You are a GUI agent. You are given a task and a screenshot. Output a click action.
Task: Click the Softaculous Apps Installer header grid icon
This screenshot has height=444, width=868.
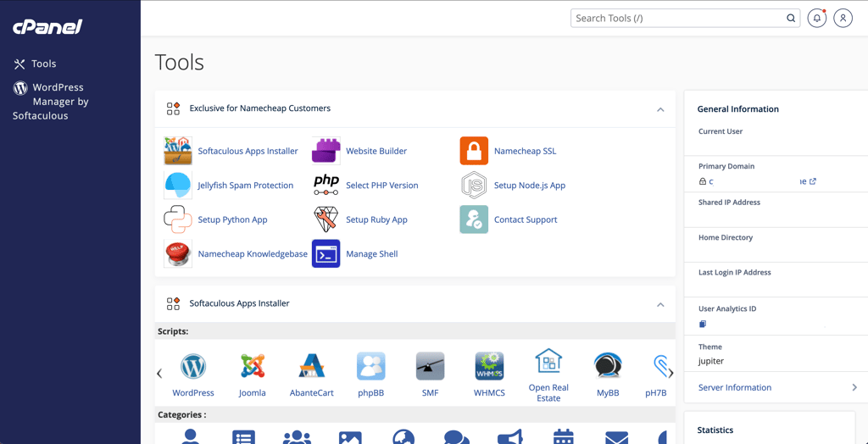click(173, 303)
